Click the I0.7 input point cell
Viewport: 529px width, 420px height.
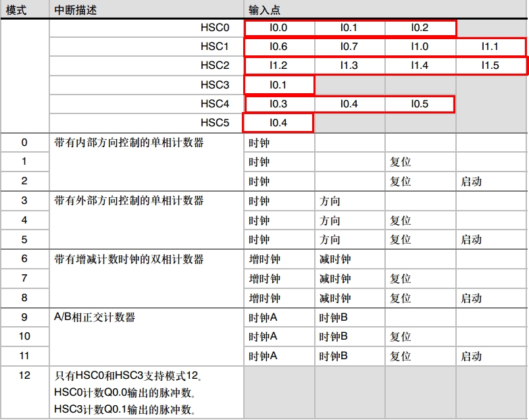point(349,47)
